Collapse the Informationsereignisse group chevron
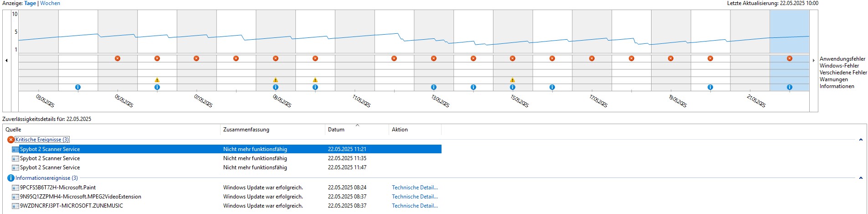This screenshot has height=214, width=868. pyautogui.click(x=861, y=178)
